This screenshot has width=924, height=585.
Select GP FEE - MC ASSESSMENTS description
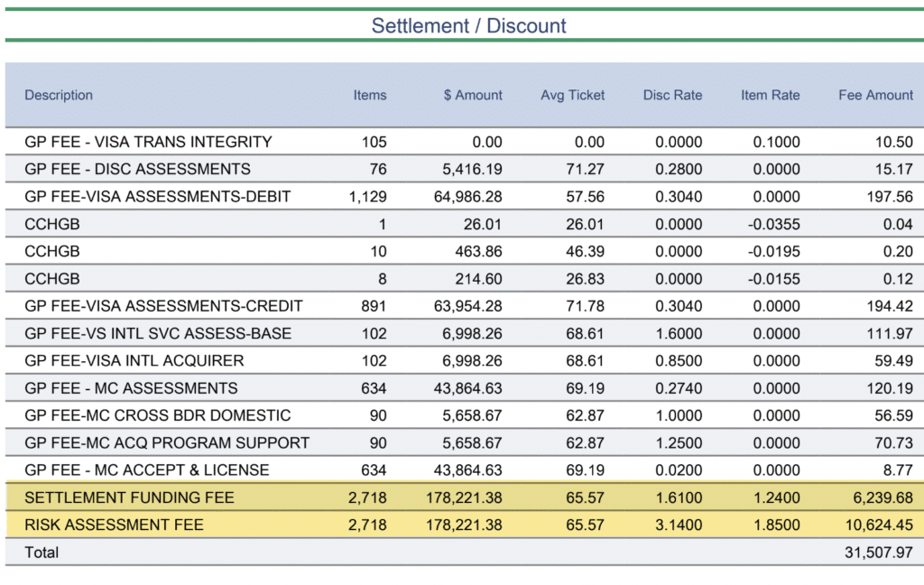tap(131, 388)
